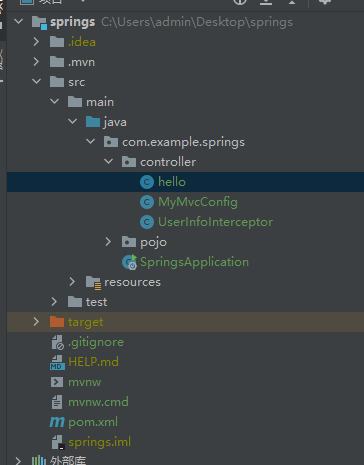Expand the .idea folder chevron
This screenshot has height=465, width=364.
point(36,42)
